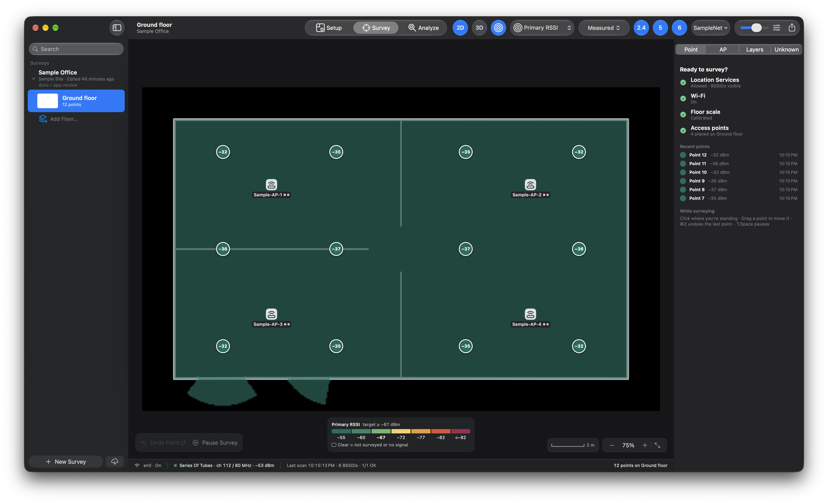This screenshot has height=504, width=828.
Task: Click the Add Floor layers icon
Action: 43,119
